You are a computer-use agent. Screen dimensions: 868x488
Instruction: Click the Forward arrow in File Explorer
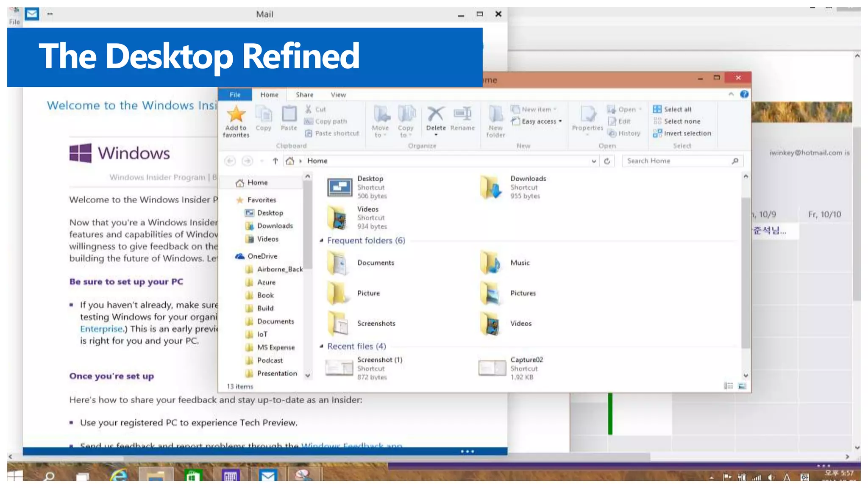click(247, 161)
